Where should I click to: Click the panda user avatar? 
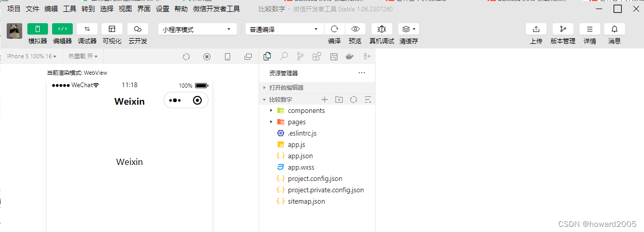pos(14,31)
